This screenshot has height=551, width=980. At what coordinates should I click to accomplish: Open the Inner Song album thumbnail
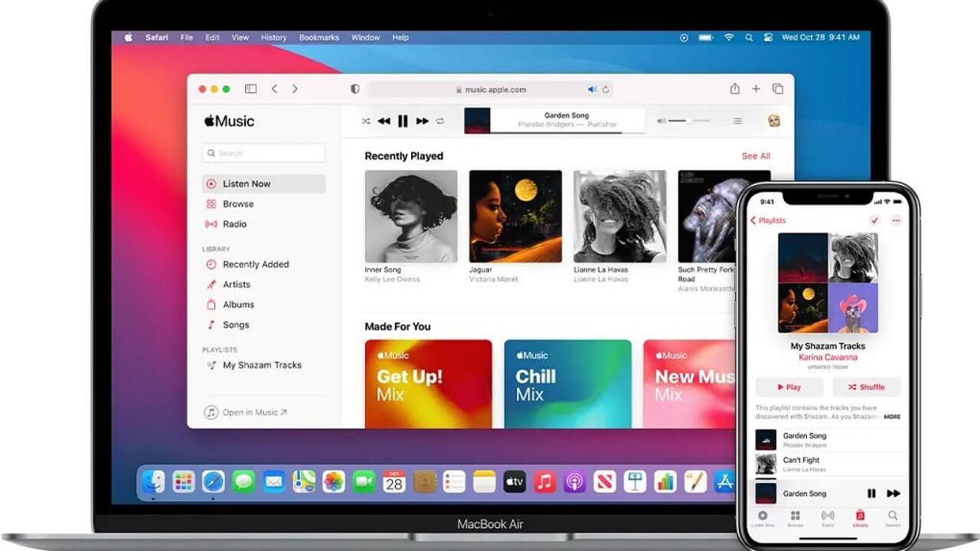411,217
